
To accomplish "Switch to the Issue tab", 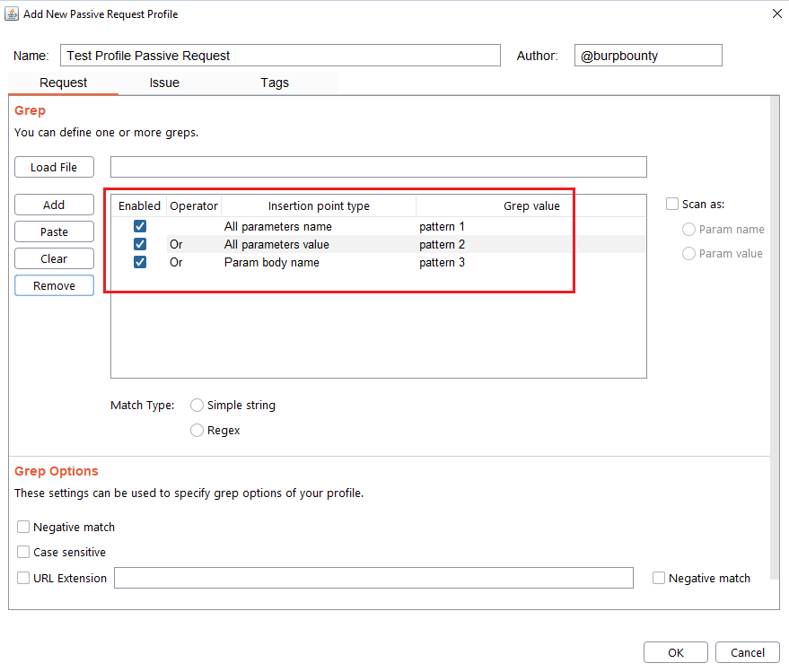I will (164, 83).
